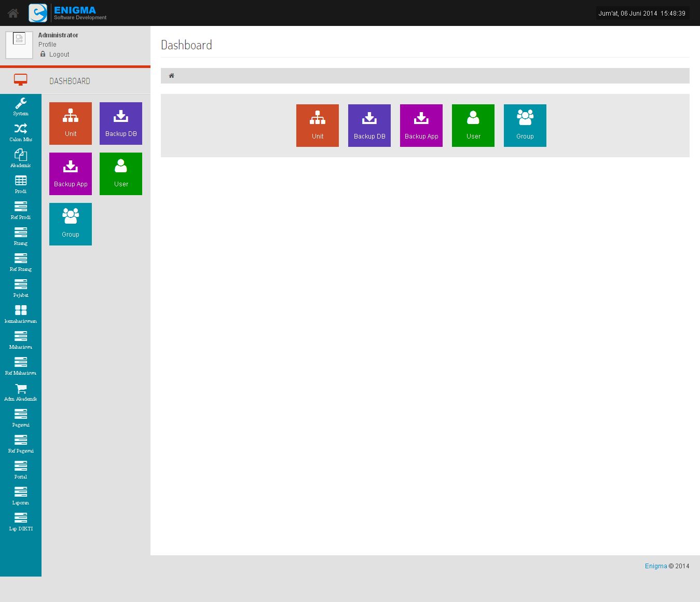This screenshot has width=700, height=602.
Task: Select Calon Mhs shuffle icon
Action: (x=21, y=132)
